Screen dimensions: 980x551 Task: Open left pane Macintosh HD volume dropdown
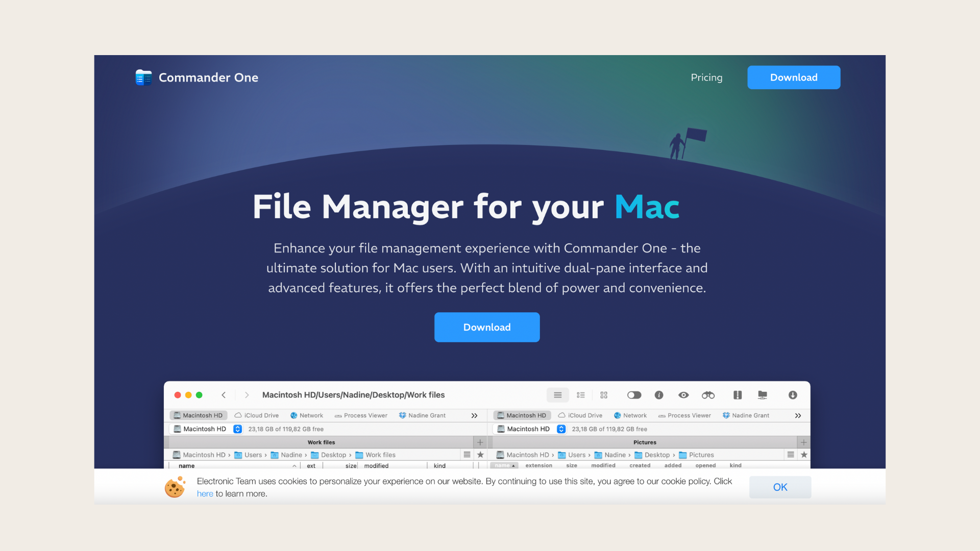pos(207,429)
